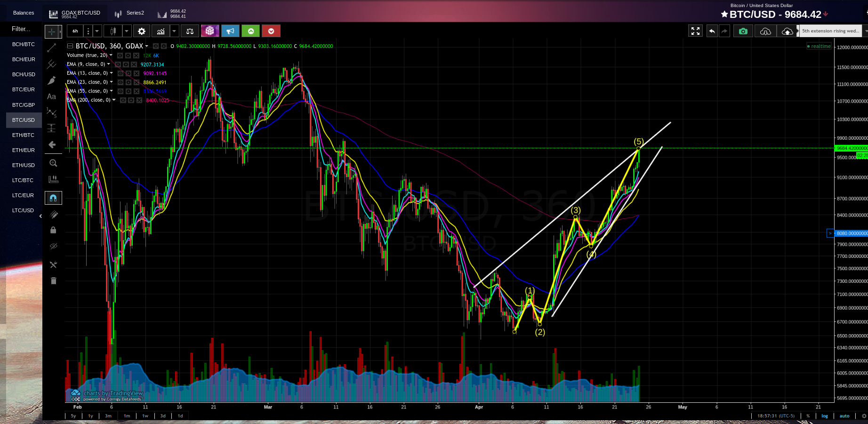Switch to Balances tab
Viewport: 868px width, 424px height.
pos(24,13)
